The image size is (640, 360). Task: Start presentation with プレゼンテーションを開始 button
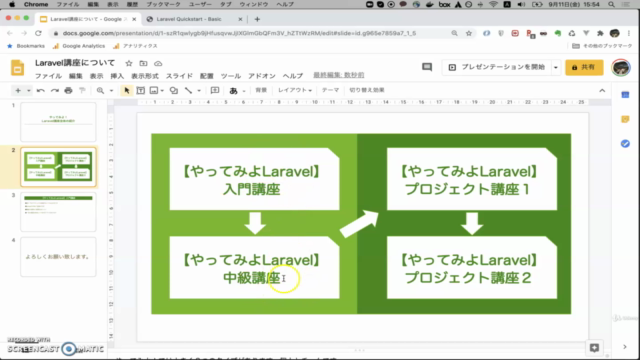coord(497,67)
